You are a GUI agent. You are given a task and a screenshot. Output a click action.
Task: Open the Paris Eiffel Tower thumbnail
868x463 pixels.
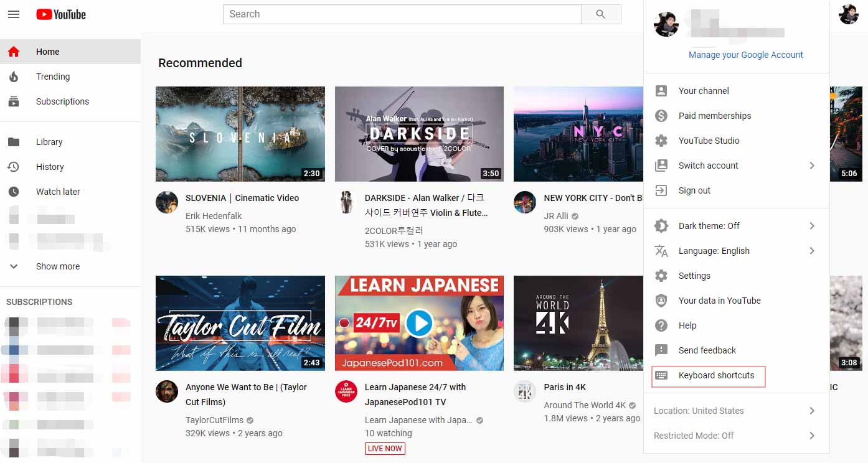click(578, 323)
